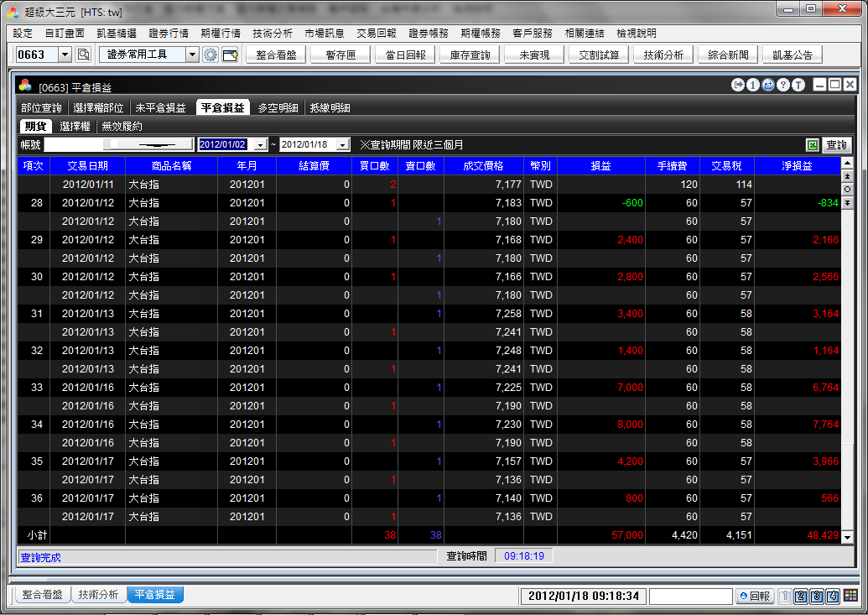Image resolution: width=868 pixels, height=615 pixels.
Task: Click the circle button on table scrollbar
Action: click(x=847, y=190)
